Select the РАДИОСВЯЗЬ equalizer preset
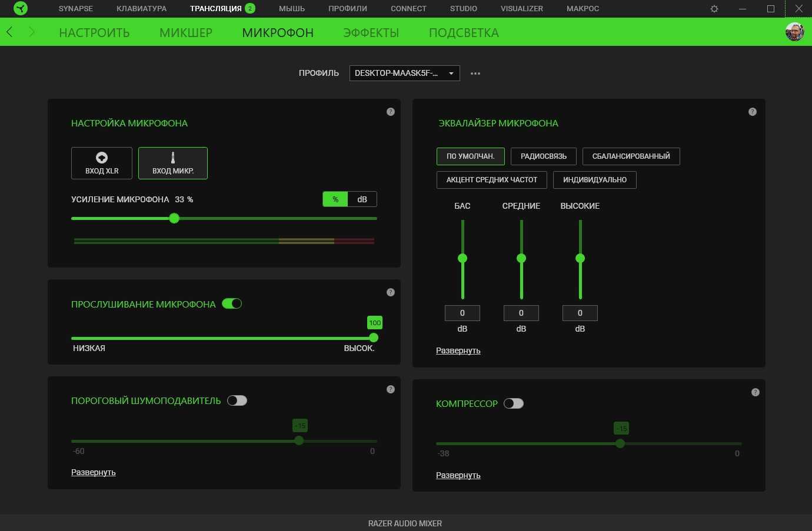Viewport: 812px width, 531px height. (x=543, y=156)
